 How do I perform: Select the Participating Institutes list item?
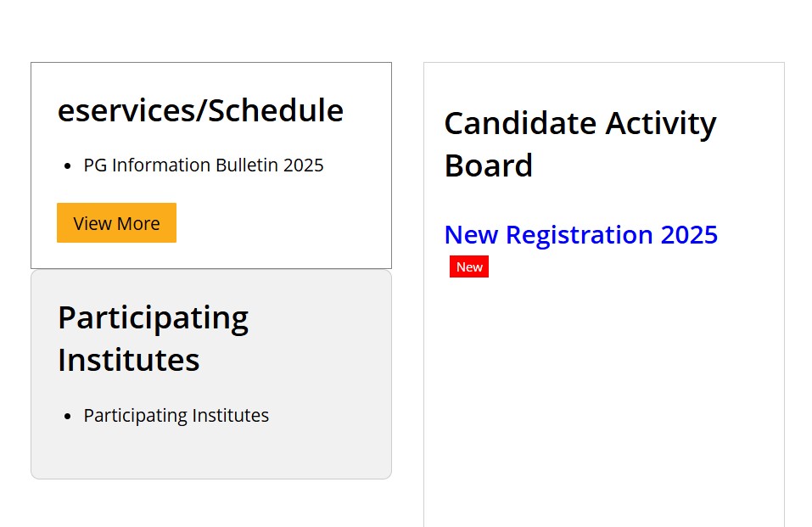tap(176, 416)
